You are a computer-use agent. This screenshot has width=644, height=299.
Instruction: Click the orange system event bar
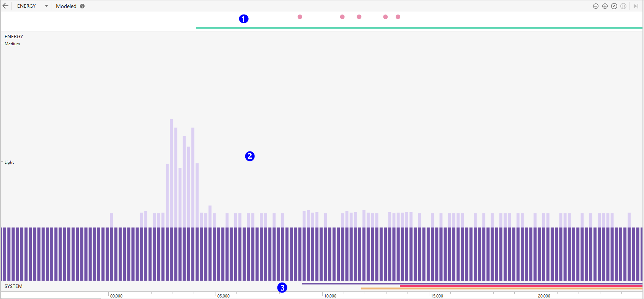[x=502, y=288]
